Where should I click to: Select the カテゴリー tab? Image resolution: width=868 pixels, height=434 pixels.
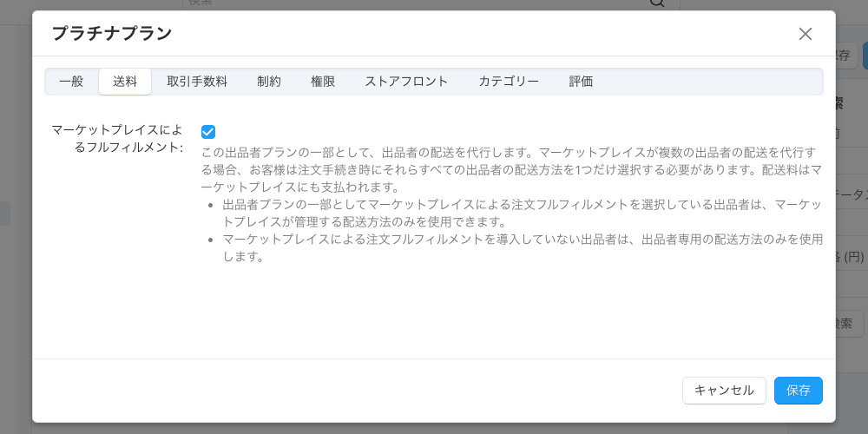click(x=509, y=82)
